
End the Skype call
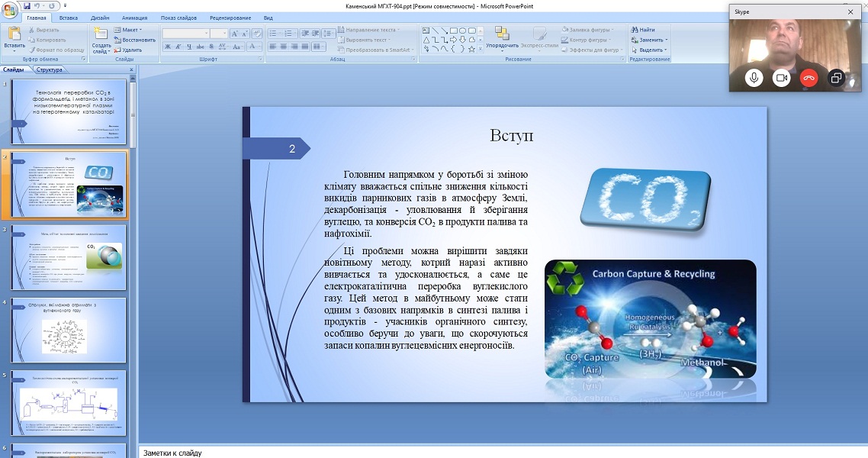click(809, 78)
